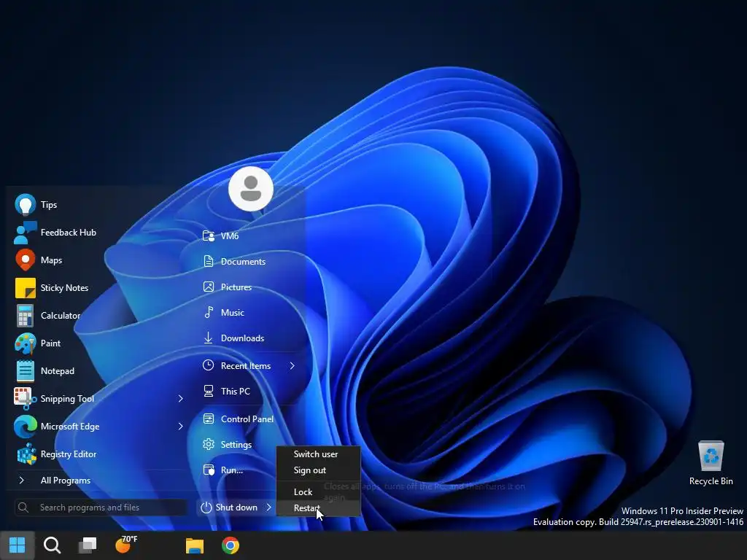Expand the Recent Items submenu

click(x=292, y=366)
